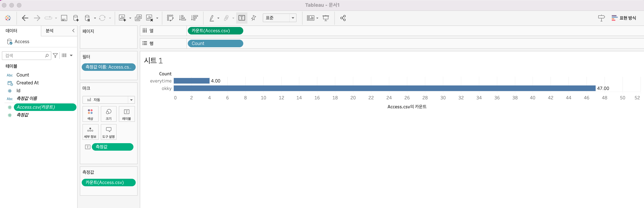This screenshot has width=644, height=208.
Task: Select the everytime bar
Action: point(192,81)
